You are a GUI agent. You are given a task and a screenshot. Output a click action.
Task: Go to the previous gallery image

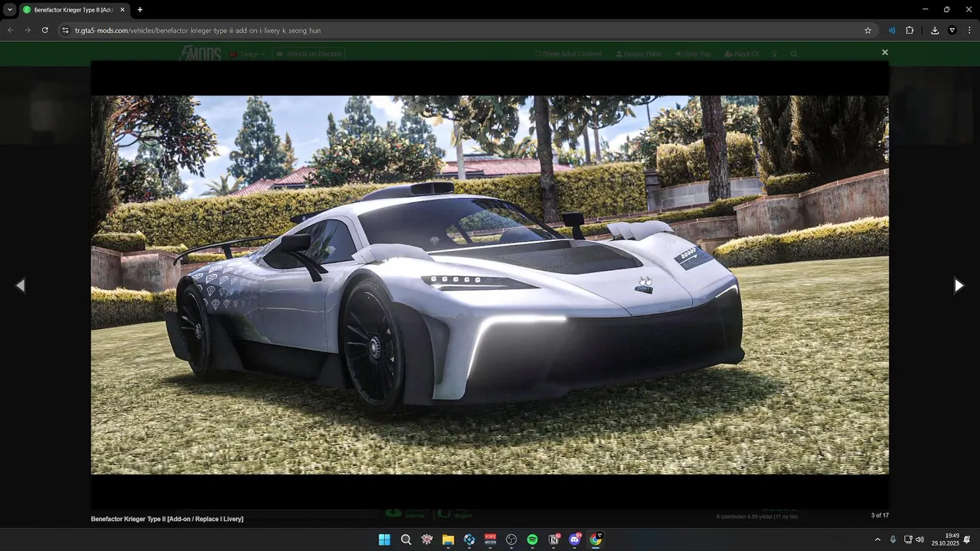click(21, 285)
